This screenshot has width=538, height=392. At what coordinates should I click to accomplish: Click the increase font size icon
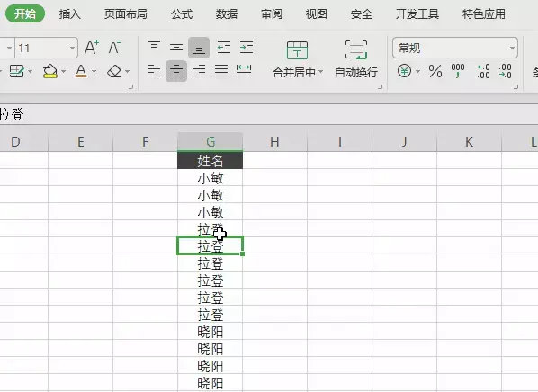91,48
